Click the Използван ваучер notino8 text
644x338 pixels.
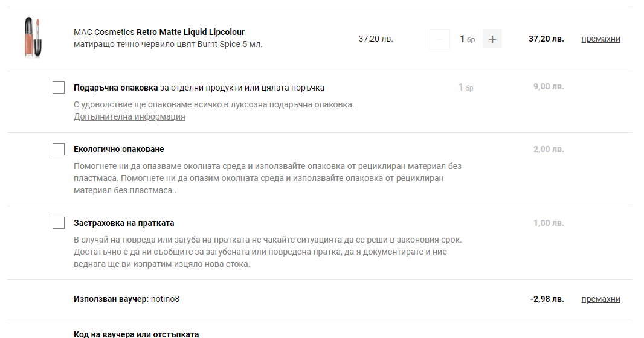point(127,299)
